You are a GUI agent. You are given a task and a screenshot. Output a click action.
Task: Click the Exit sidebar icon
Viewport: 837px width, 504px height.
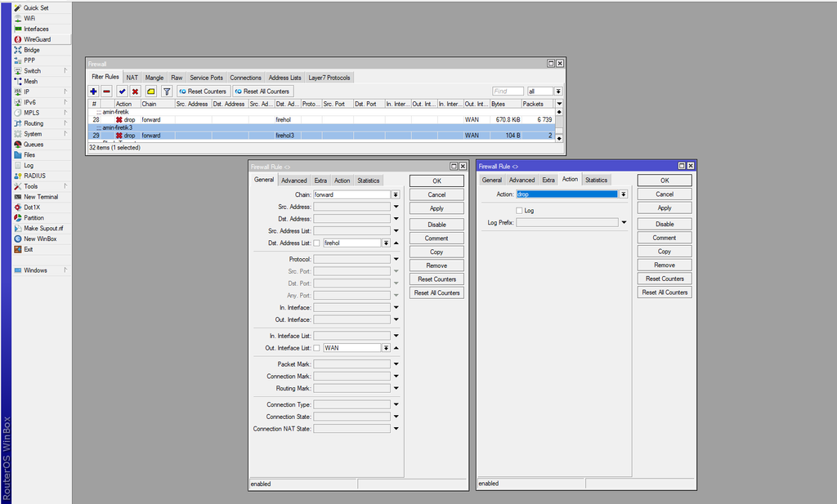pos(18,249)
